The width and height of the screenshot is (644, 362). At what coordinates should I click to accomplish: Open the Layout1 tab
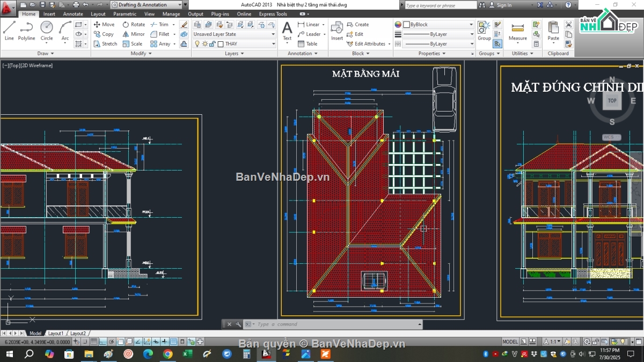[x=55, y=334]
